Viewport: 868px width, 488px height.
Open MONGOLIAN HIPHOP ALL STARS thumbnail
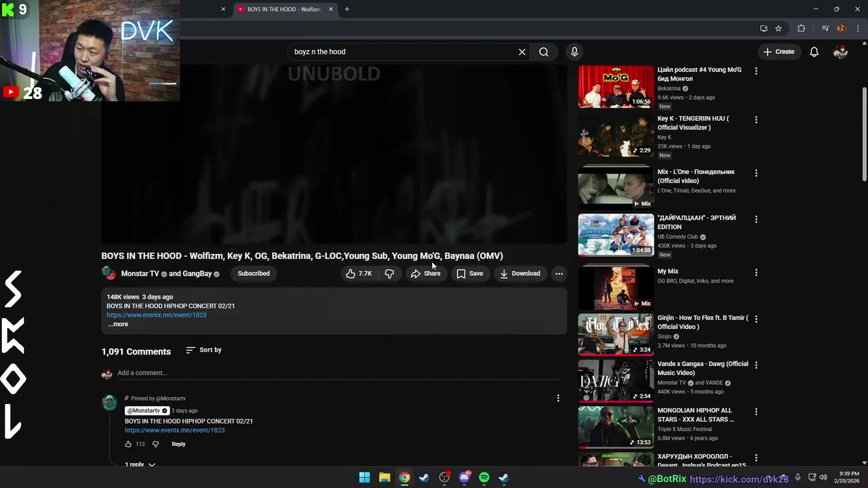pos(616,427)
